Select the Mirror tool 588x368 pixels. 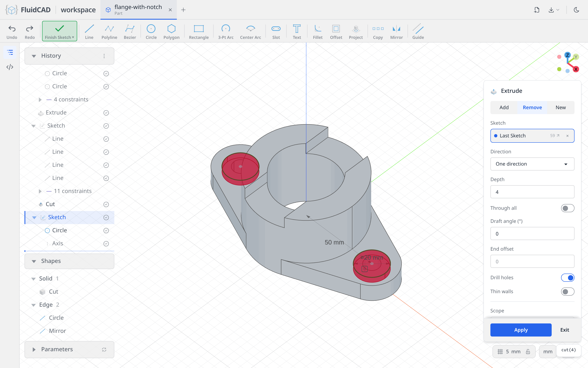click(396, 32)
